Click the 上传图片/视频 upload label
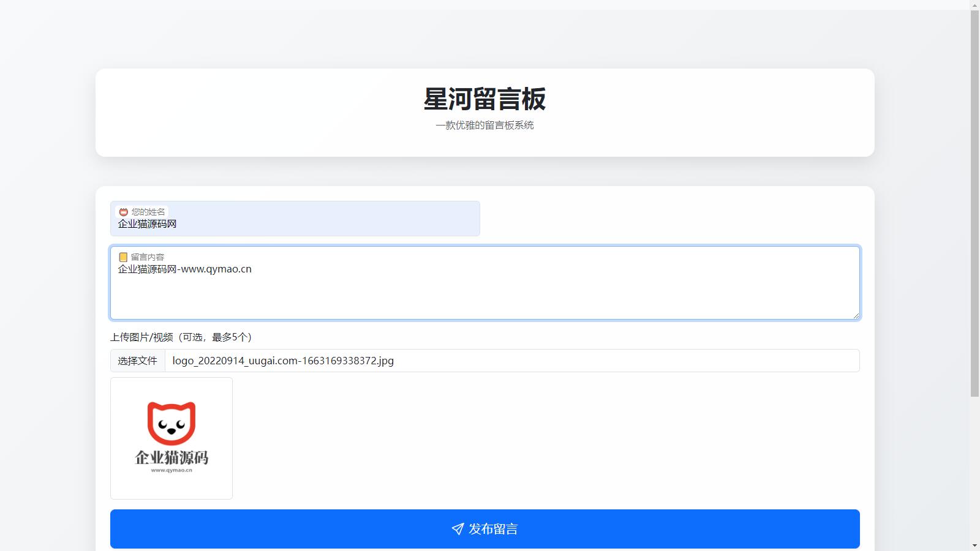Image resolution: width=980 pixels, height=551 pixels. 181,337
